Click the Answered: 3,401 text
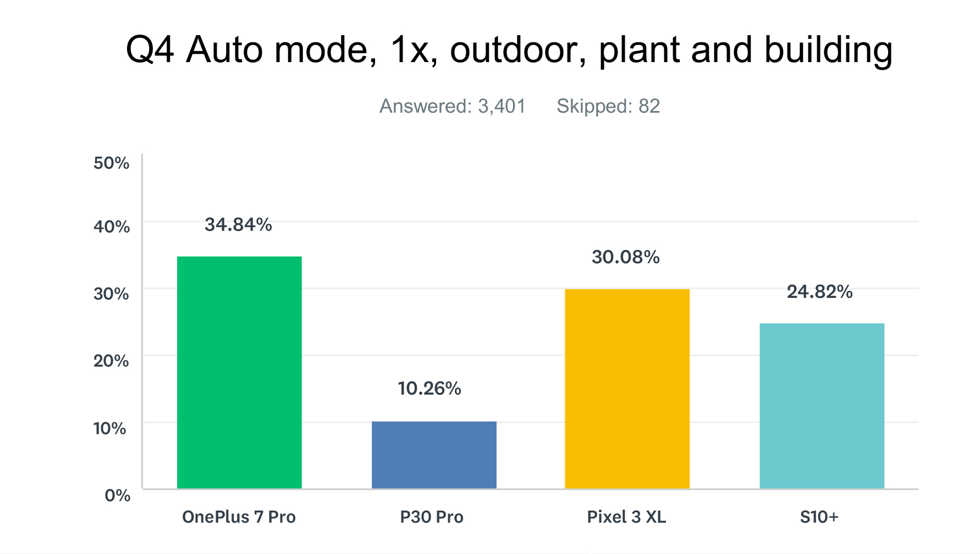Viewport: 980px width, 554px height. click(453, 106)
